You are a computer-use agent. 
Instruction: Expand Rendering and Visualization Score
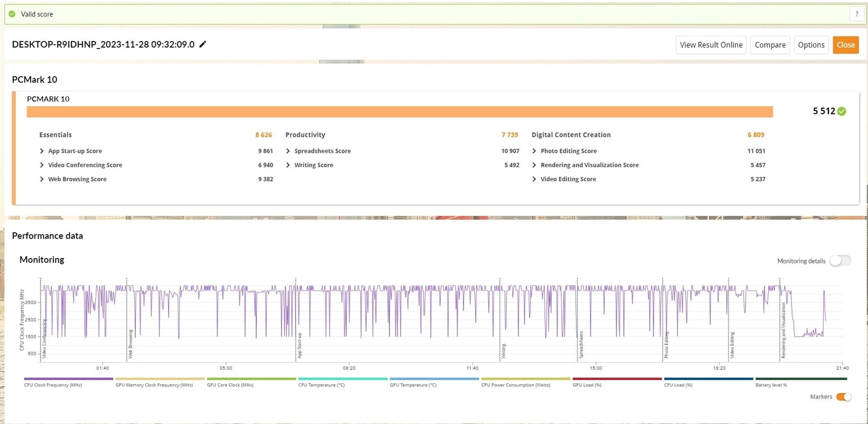click(534, 165)
